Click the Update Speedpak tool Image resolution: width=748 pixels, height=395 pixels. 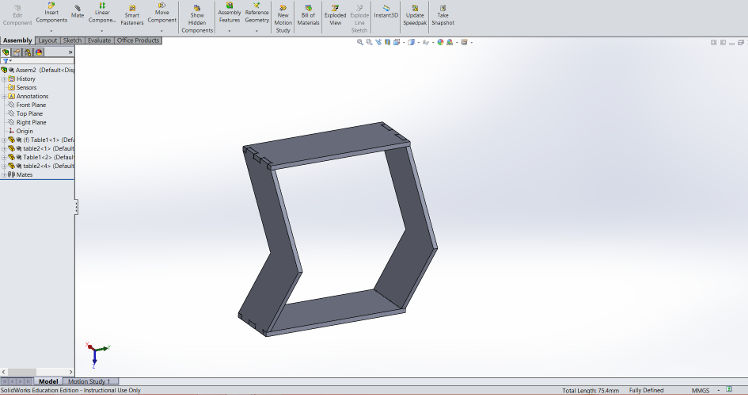pos(415,15)
